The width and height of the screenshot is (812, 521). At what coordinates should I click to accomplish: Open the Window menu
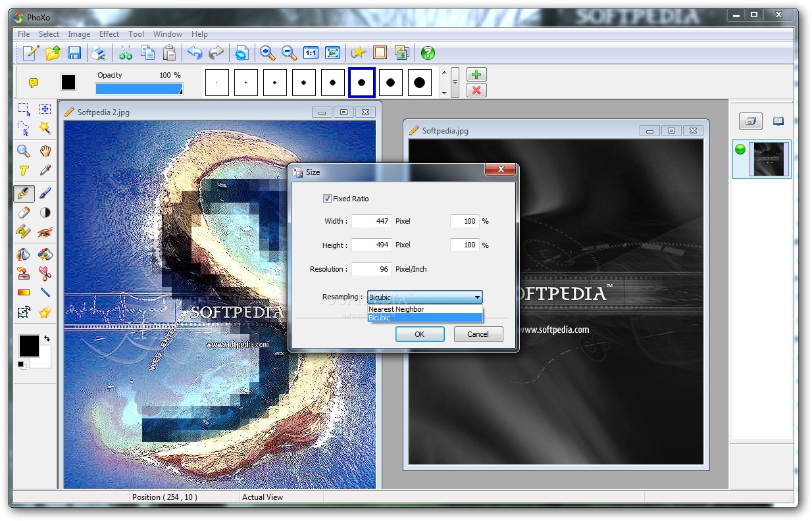[x=168, y=34]
